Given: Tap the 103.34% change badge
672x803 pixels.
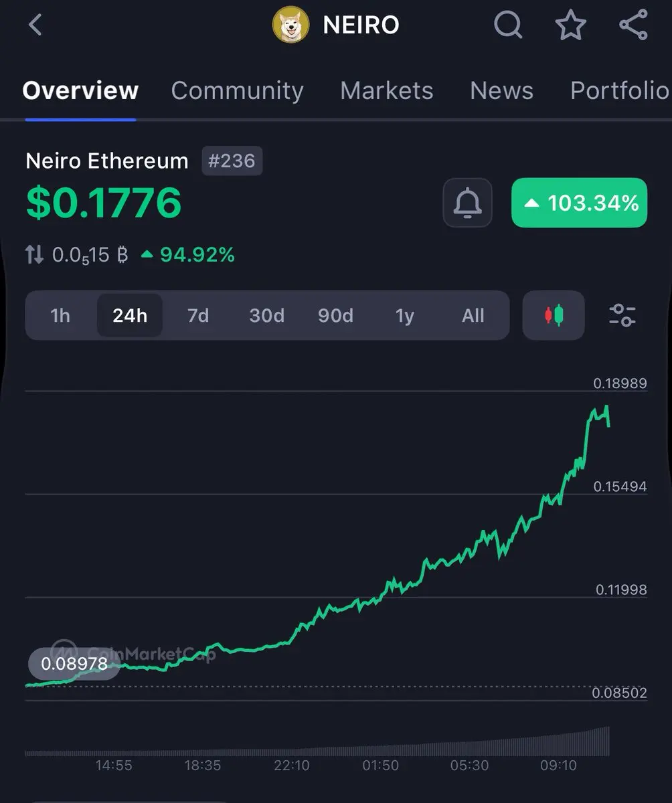Looking at the screenshot, I should pos(579,203).
